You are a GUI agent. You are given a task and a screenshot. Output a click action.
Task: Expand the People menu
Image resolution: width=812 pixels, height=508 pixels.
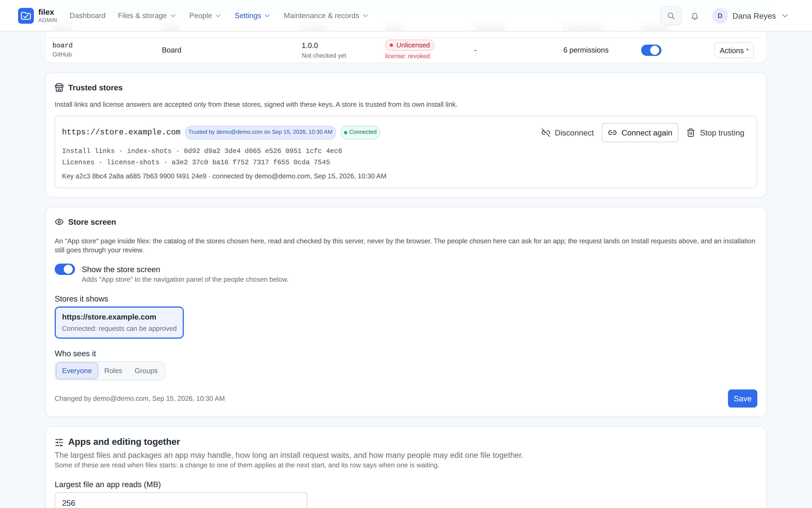pyautogui.click(x=205, y=16)
